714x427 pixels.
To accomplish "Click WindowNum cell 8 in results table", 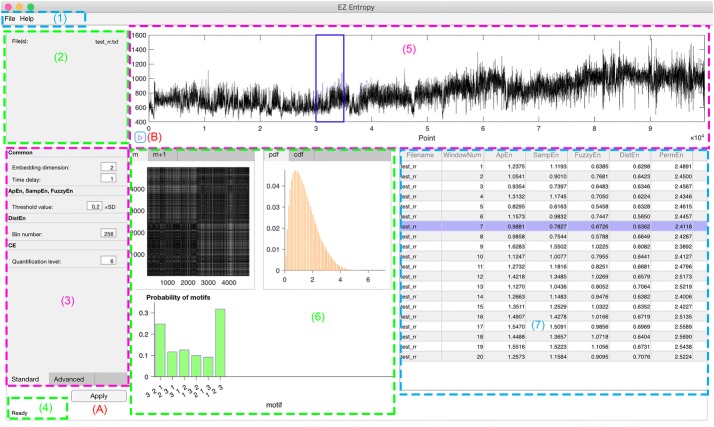I will pyautogui.click(x=462, y=236).
